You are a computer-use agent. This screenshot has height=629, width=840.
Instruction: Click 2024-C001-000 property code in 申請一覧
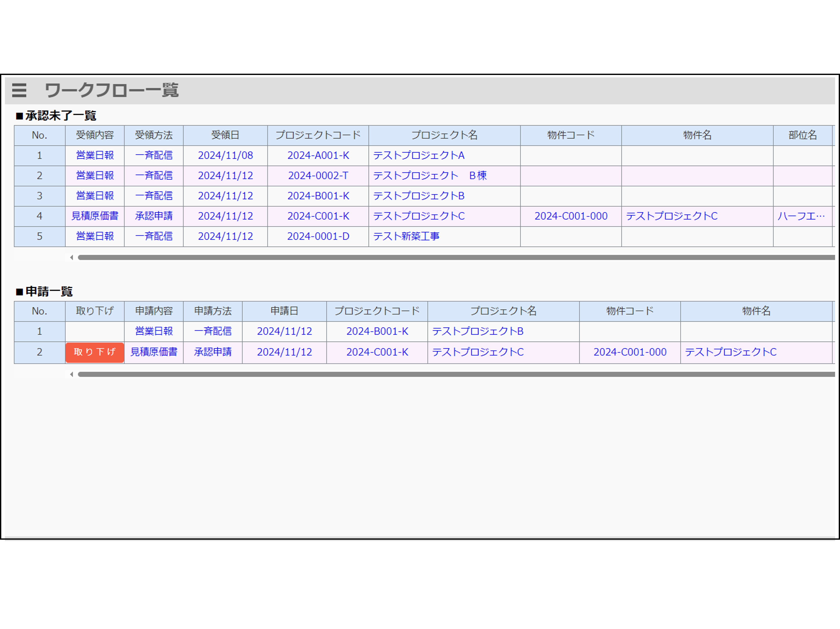coord(630,352)
